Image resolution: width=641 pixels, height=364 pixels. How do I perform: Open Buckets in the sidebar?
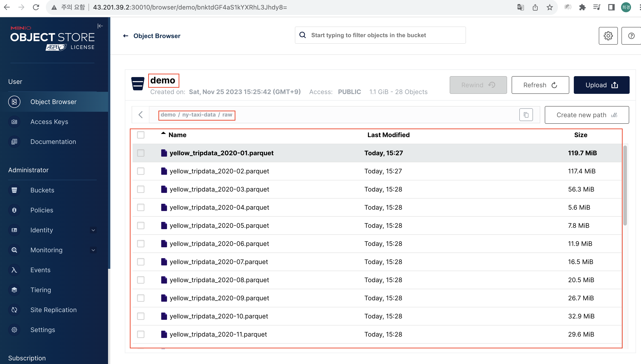click(x=42, y=190)
